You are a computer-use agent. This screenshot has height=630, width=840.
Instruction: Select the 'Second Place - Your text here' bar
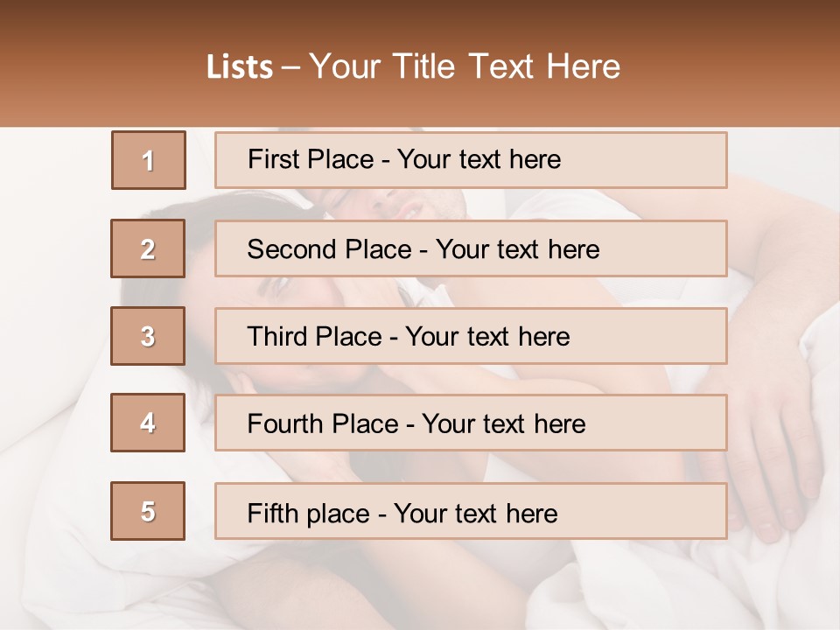coord(471,248)
